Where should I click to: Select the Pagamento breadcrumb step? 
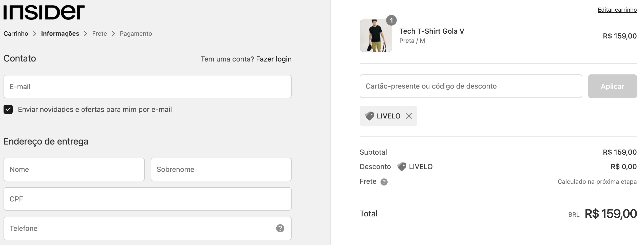coord(136,34)
